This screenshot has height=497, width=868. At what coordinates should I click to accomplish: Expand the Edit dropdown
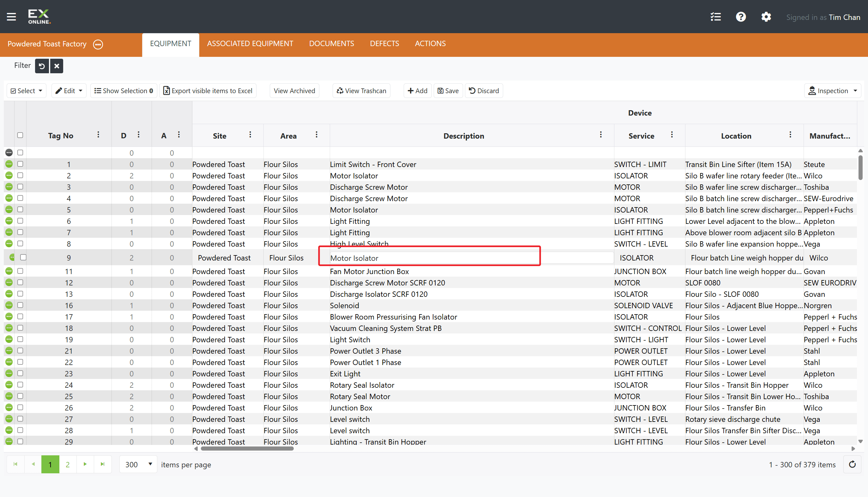point(69,91)
